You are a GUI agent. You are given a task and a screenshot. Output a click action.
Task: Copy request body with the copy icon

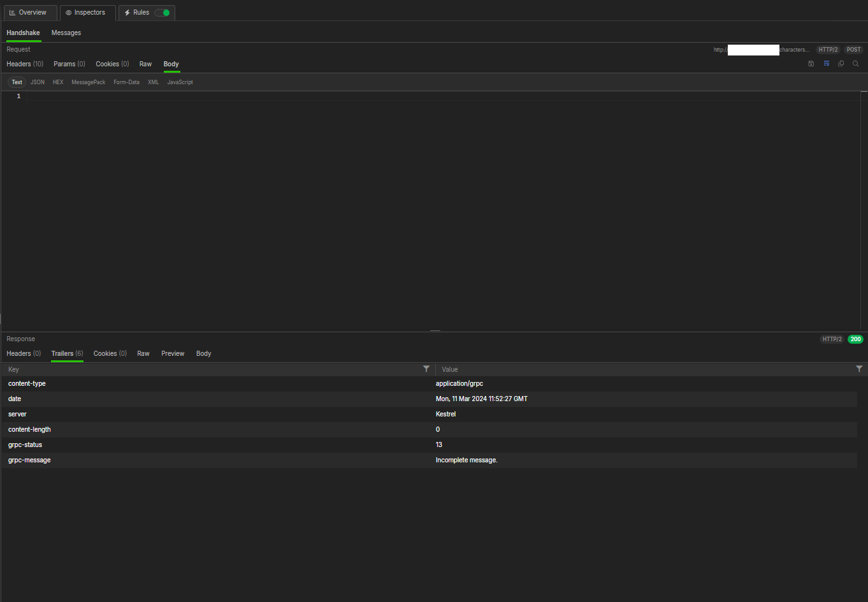pos(841,64)
